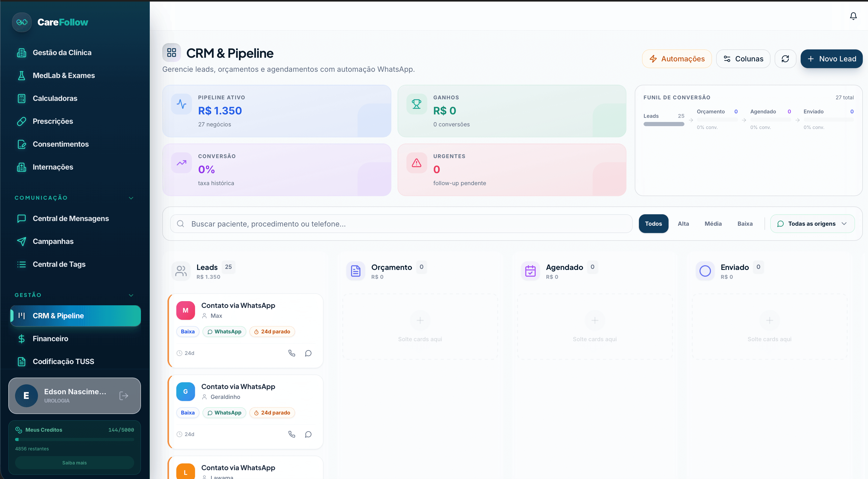Click the Conversão trending arrow icon

[182, 163]
